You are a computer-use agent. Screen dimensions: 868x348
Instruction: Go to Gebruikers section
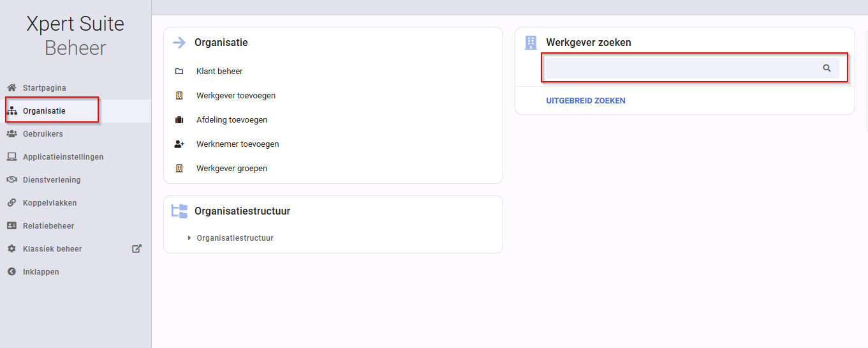pos(75,134)
